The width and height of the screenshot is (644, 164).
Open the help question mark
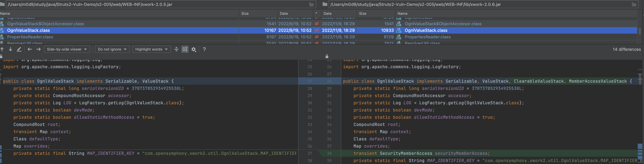point(204,49)
